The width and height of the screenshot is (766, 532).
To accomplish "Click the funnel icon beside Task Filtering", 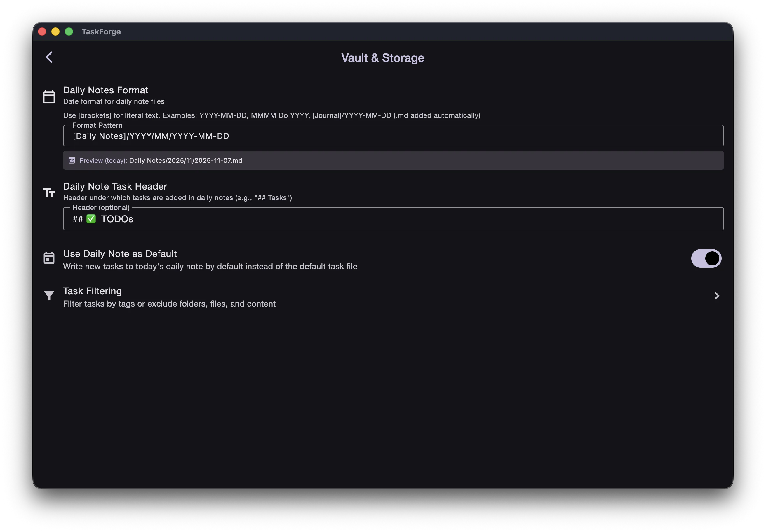I will coord(49,296).
